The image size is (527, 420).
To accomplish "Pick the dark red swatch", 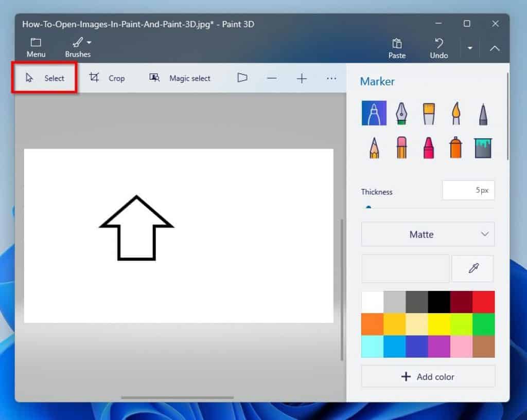I will (461, 302).
